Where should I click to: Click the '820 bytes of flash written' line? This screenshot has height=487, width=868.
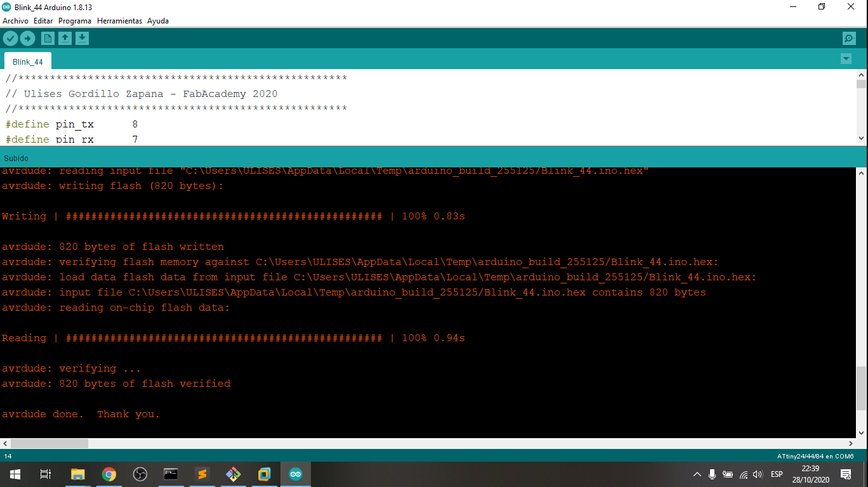tap(113, 247)
